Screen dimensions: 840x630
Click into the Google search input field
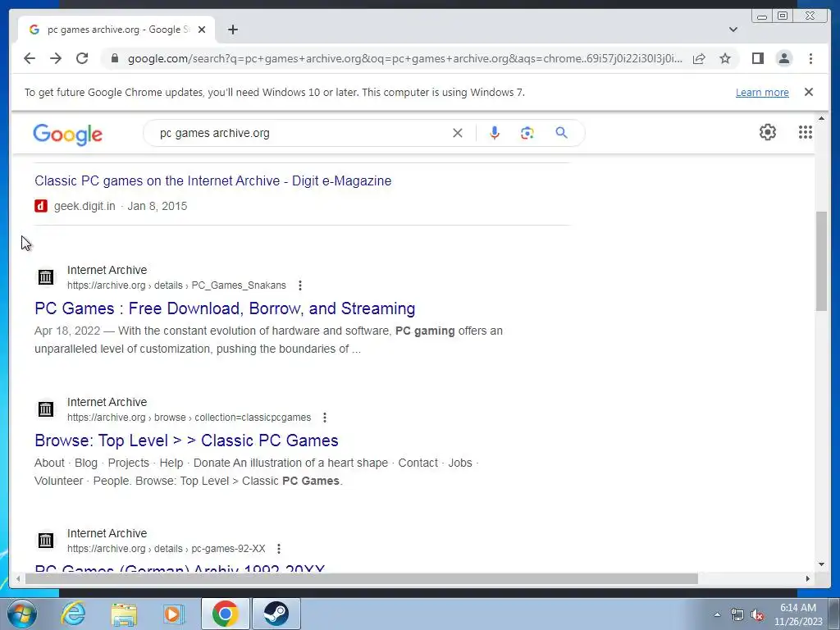point(303,133)
